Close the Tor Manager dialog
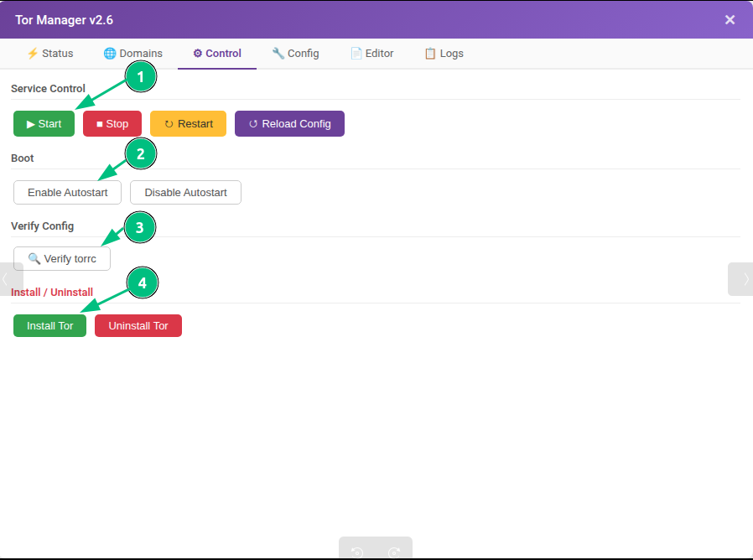The image size is (753, 560). coord(730,19)
